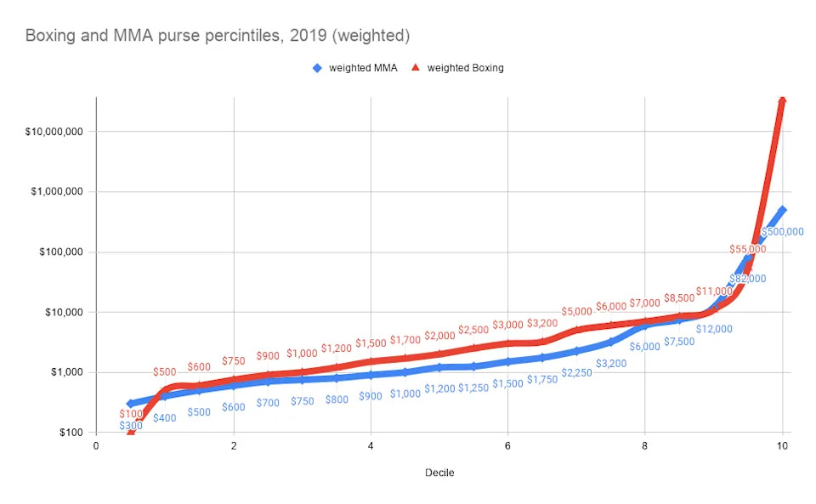
Task: Select the $500,000 MMA data label
Action: [x=782, y=231]
